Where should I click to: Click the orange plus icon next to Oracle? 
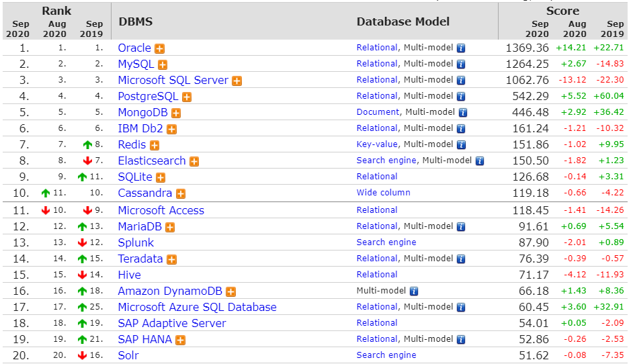click(160, 49)
